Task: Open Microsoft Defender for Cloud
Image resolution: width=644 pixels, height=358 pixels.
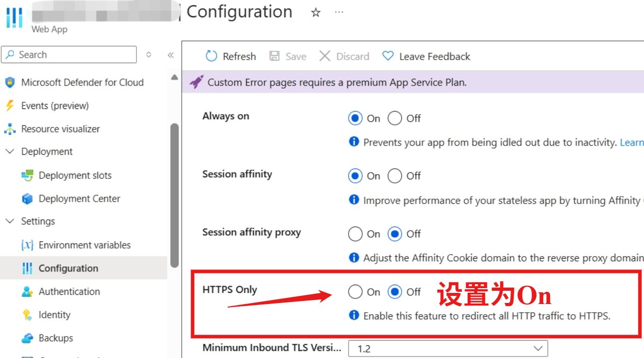Action: [83, 82]
